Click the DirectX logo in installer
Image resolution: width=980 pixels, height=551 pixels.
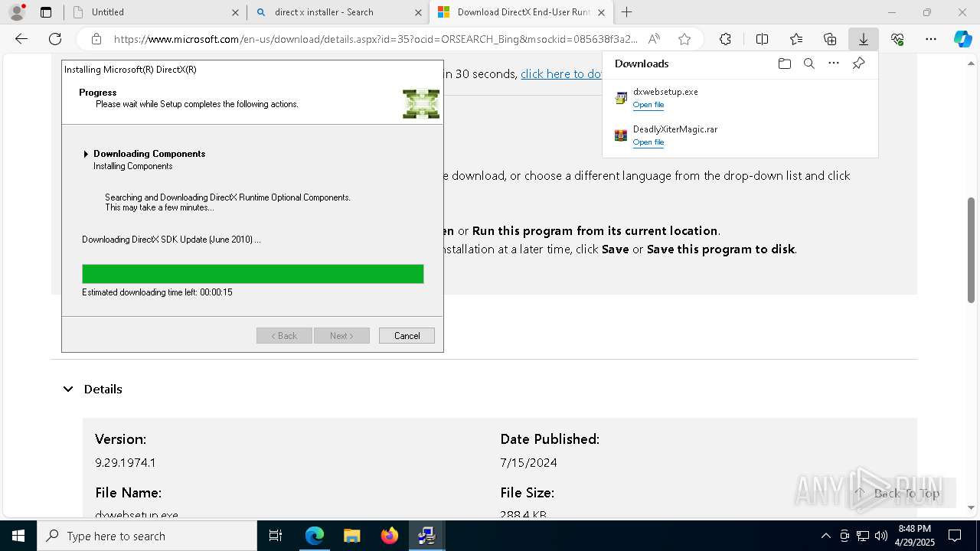pyautogui.click(x=421, y=103)
